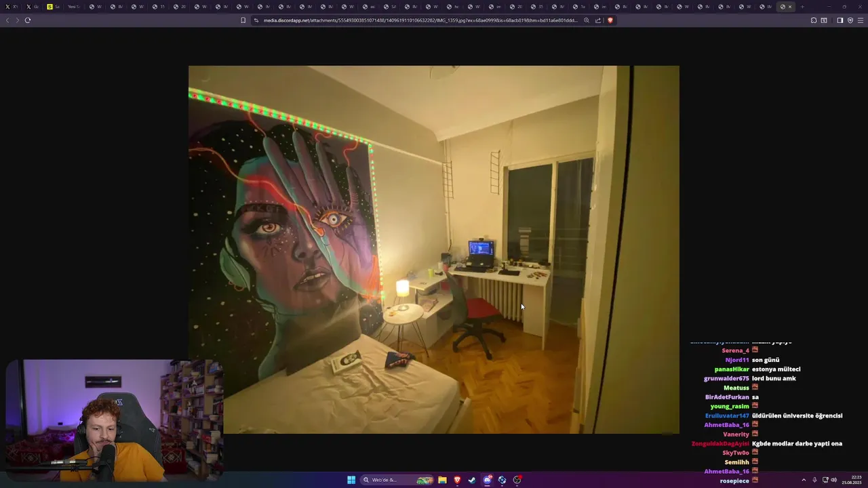Focus the media.discordapp.net address bar
Viewport: 868px width, 488px height.
(420, 20)
